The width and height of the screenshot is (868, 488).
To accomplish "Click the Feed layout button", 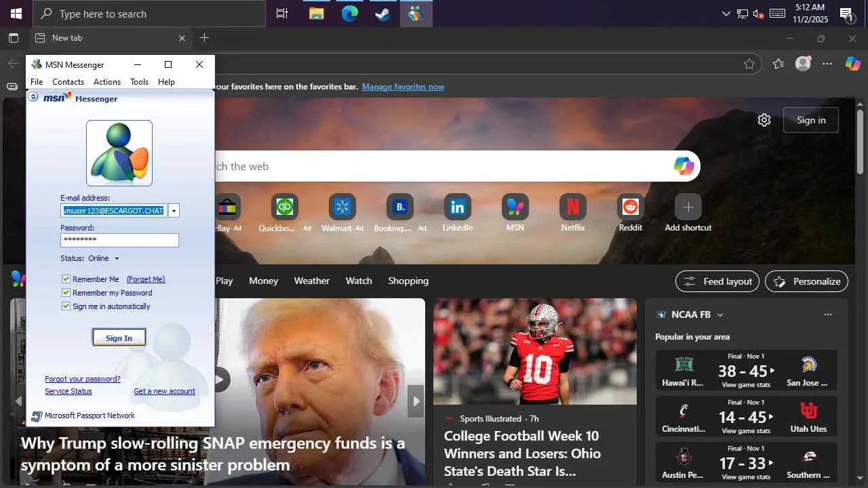I will coord(717,281).
